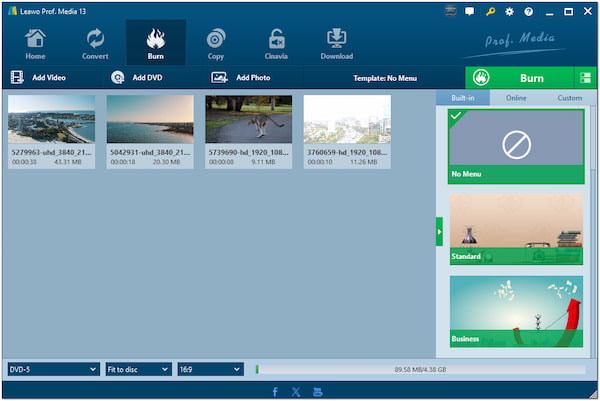The image size is (600, 401).
Task: Switch to the Convert module
Action: click(96, 43)
